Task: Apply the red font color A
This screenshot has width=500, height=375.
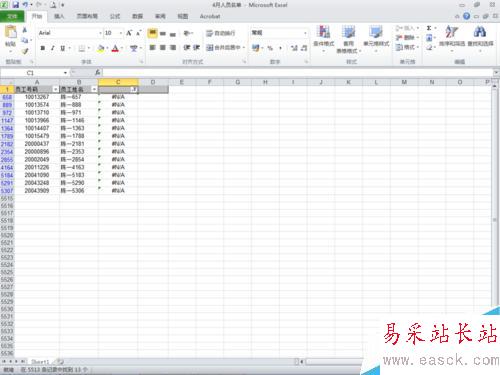Action: [115, 48]
